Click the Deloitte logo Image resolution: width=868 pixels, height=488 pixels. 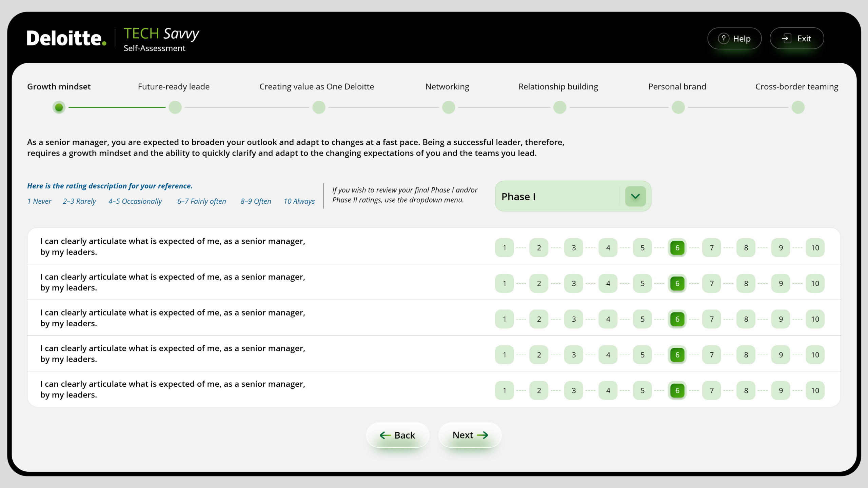pos(66,38)
